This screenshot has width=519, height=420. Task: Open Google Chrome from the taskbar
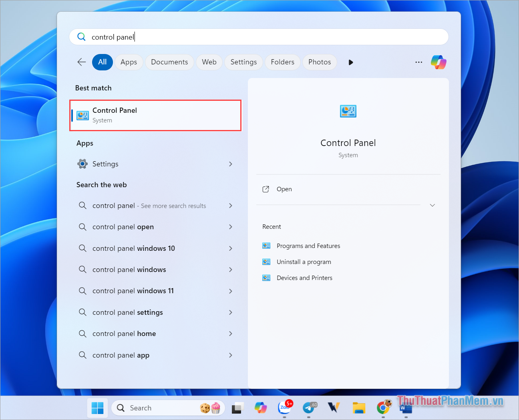383,408
